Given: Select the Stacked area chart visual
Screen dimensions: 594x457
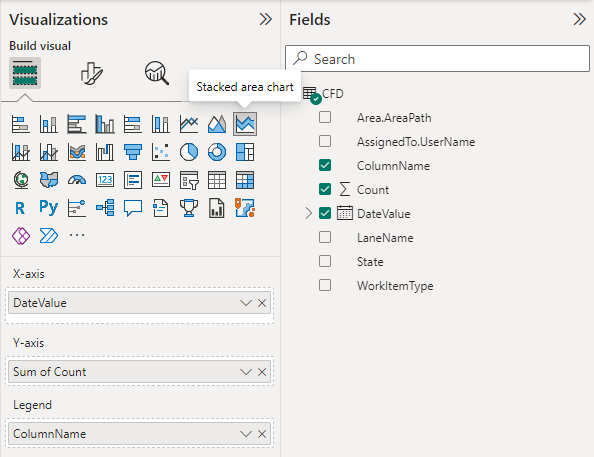Looking at the screenshot, I should 245,124.
